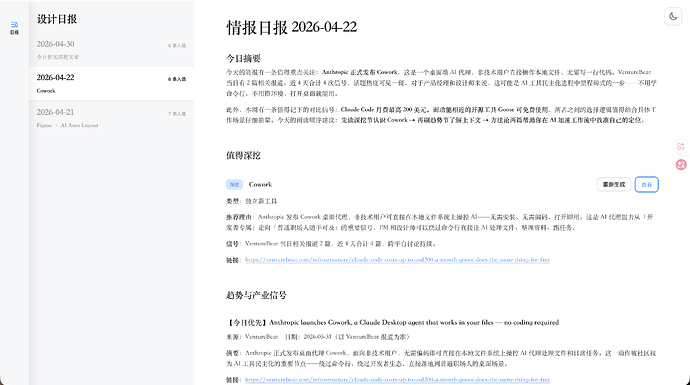Click the 设计日报 sidebar title
The width and height of the screenshot is (690, 385).
57,19
